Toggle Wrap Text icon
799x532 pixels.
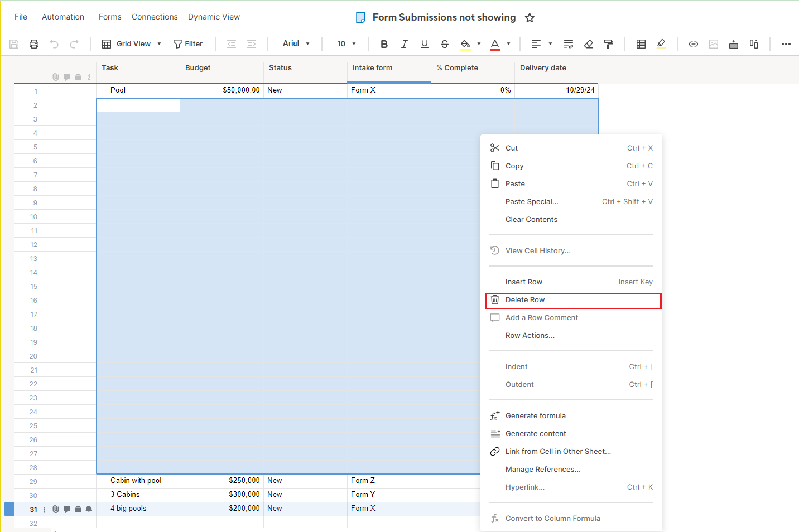pyautogui.click(x=569, y=44)
